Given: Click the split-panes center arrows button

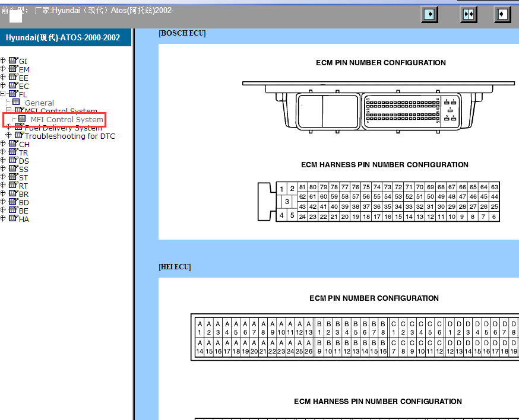Looking at the screenshot, I should pyautogui.click(x=469, y=15).
